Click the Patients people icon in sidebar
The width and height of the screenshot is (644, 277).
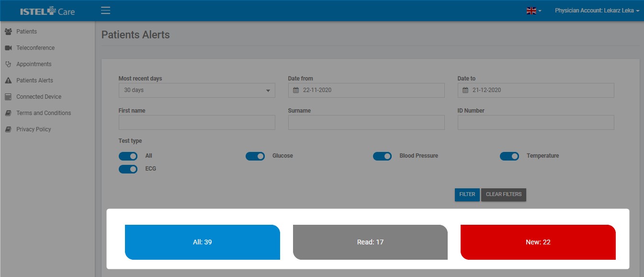click(x=8, y=32)
